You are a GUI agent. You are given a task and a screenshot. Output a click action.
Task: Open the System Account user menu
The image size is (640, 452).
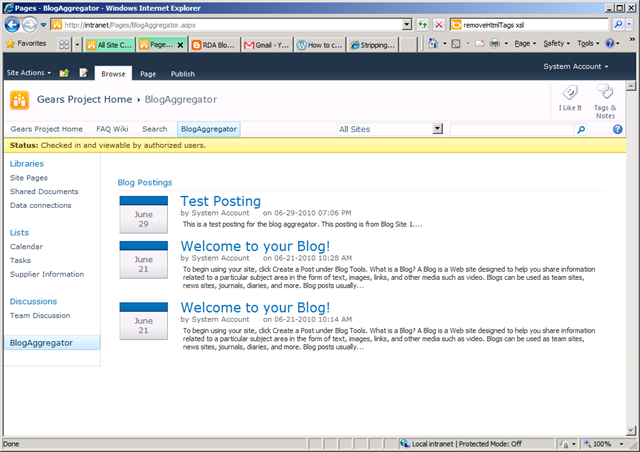[x=576, y=66]
